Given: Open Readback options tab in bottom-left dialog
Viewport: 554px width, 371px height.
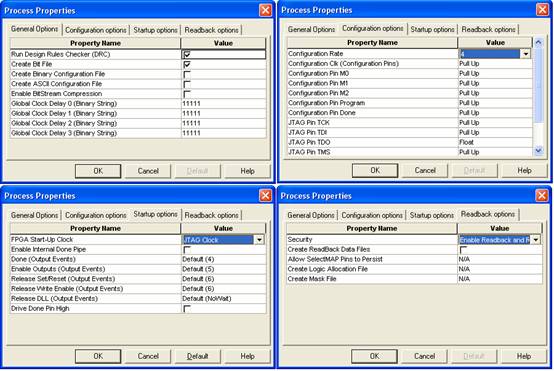Looking at the screenshot, I should click(x=212, y=215).
